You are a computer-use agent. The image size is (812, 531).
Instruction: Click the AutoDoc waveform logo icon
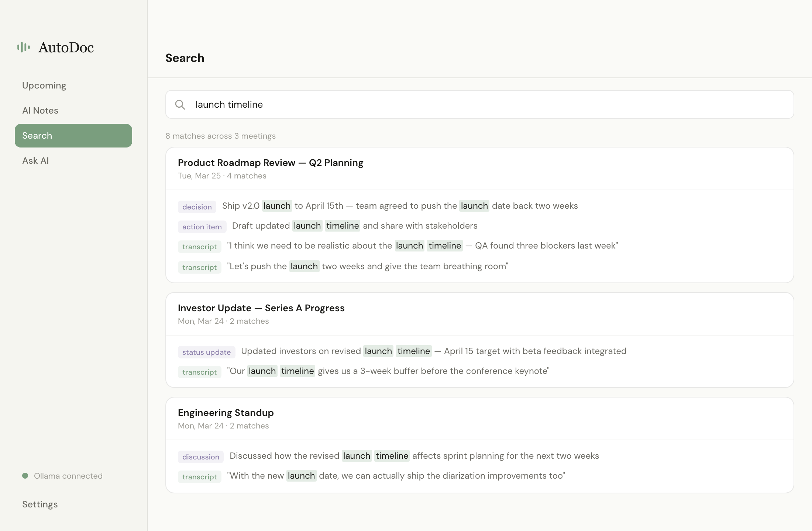[23, 47]
